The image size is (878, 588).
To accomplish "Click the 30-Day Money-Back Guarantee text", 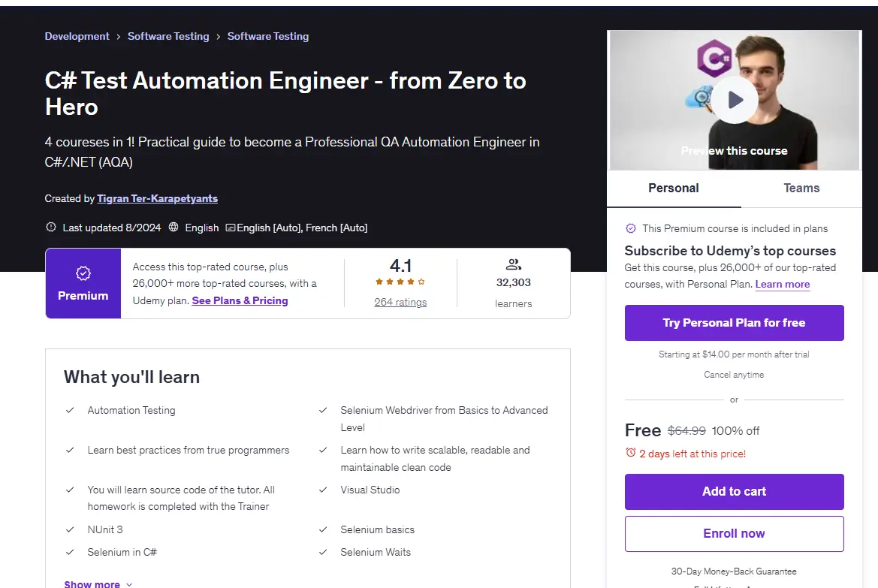I will point(734,571).
